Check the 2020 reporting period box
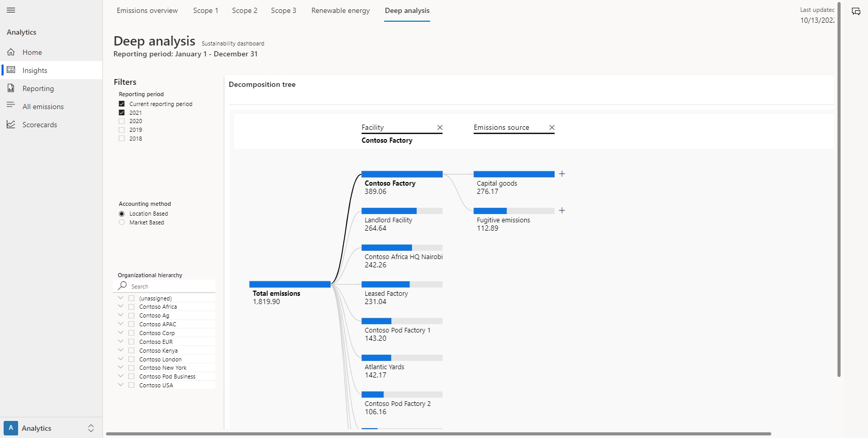 click(122, 121)
